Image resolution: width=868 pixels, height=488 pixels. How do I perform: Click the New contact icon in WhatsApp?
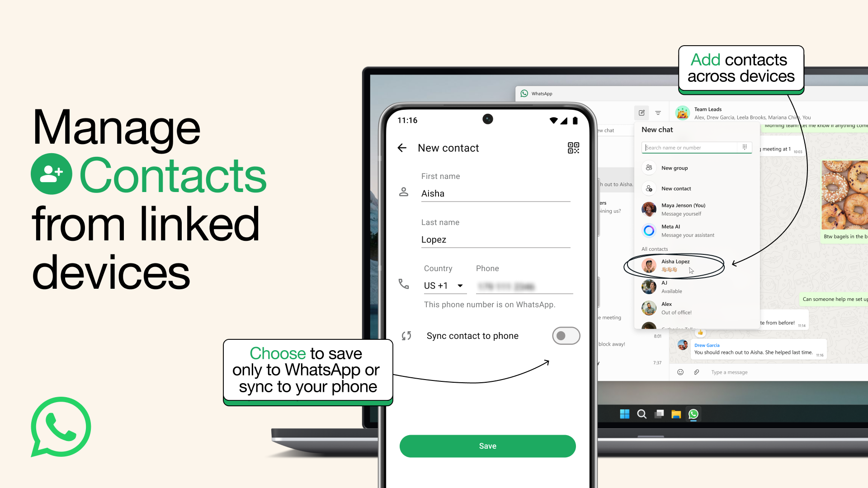649,188
